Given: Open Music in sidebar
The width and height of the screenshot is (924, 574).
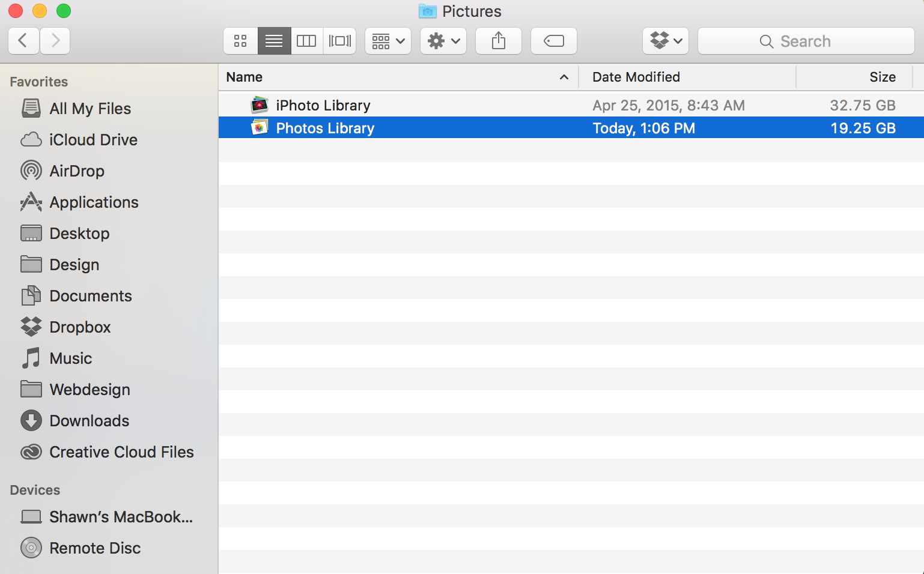Looking at the screenshot, I should (x=71, y=358).
